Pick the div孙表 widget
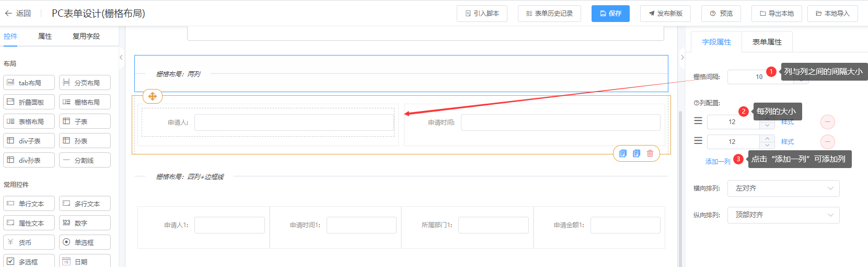This screenshot has height=267, width=868. pos(29,160)
